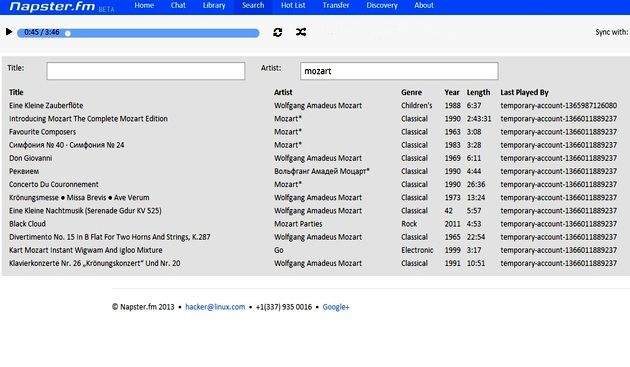Click genre Electronic
630x367 pixels.
[x=417, y=250]
